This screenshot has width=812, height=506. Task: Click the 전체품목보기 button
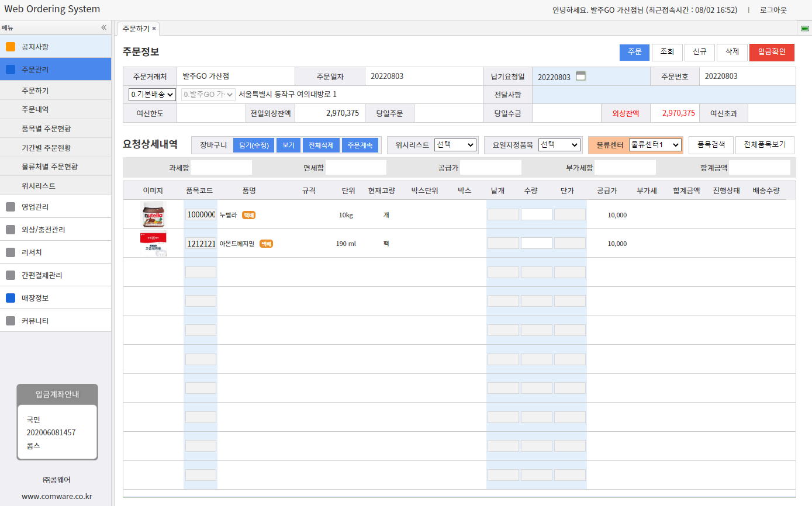pyautogui.click(x=765, y=145)
